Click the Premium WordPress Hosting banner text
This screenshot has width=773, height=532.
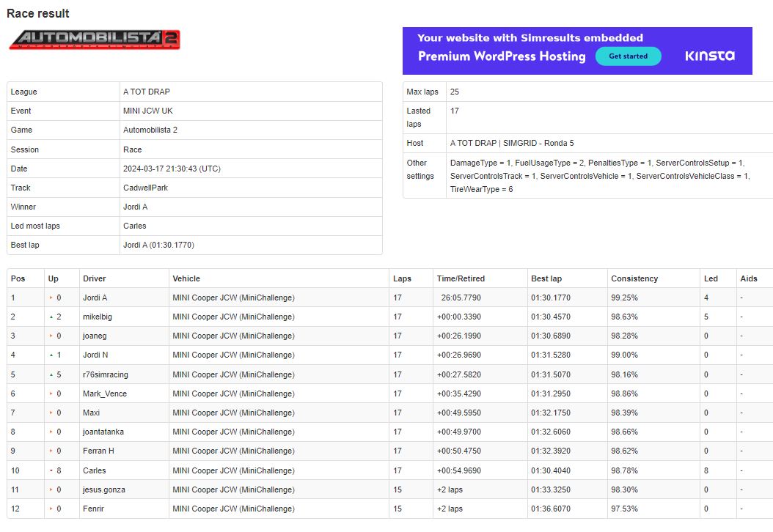tap(502, 56)
